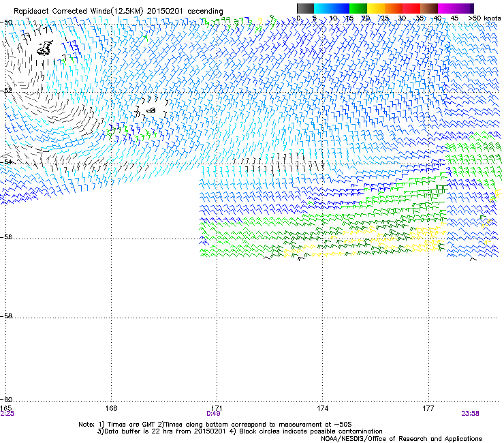Click the brown 35-40 knots legend swatch
504x443 pixels.
pos(429,8)
